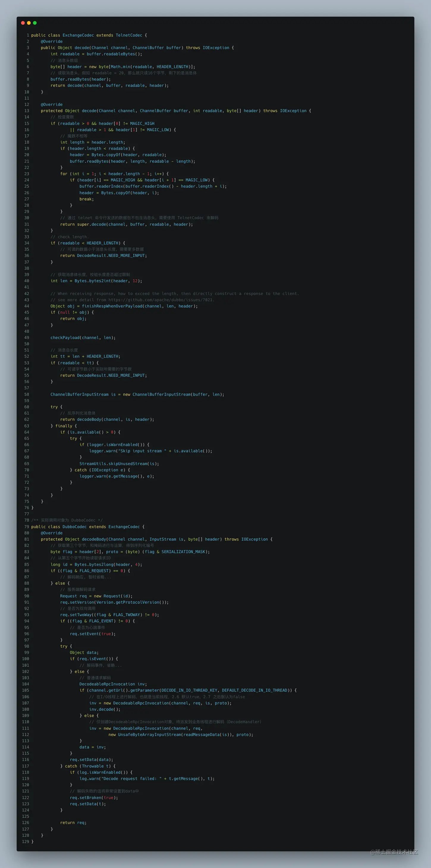The image size is (431, 868).
Task: Click NEED_MORE_INPUT on line 36
Action: tap(127, 256)
